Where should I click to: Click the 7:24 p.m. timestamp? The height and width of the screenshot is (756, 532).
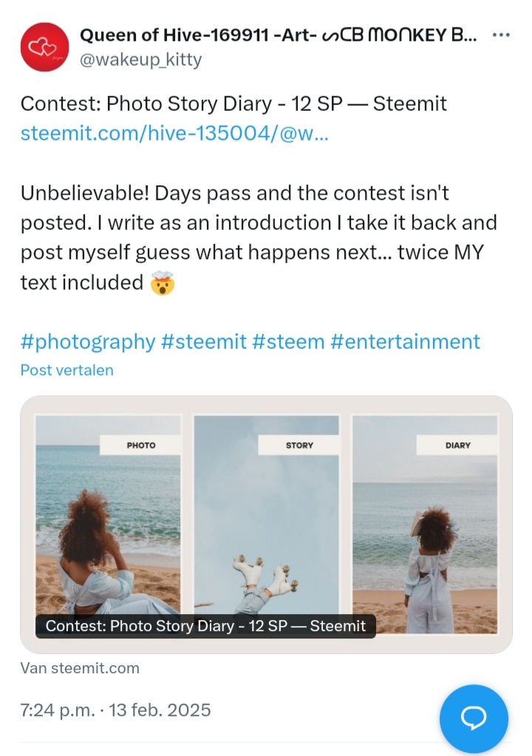coord(58,710)
